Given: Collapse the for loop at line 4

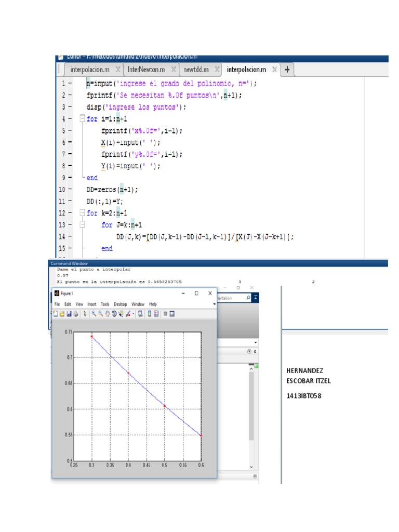Looking at the screenshot, I should [82, 118].
